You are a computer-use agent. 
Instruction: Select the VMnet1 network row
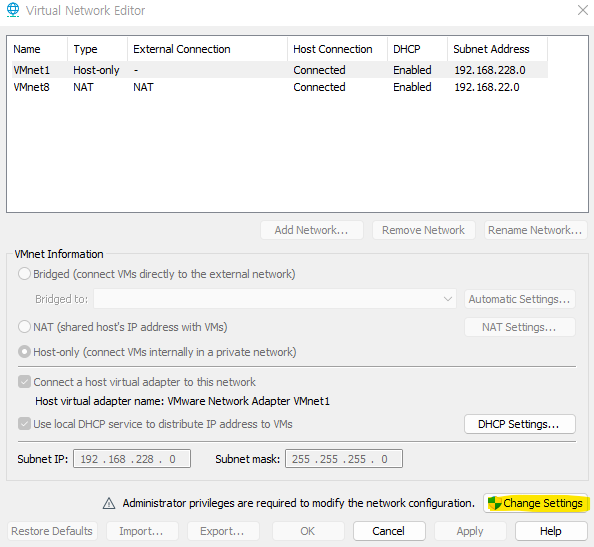click(280, 70)
